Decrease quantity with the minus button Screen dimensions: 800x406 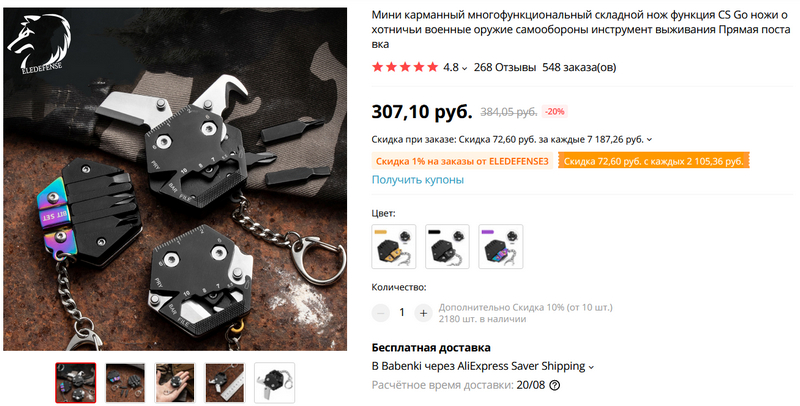(x=381, y=313)
